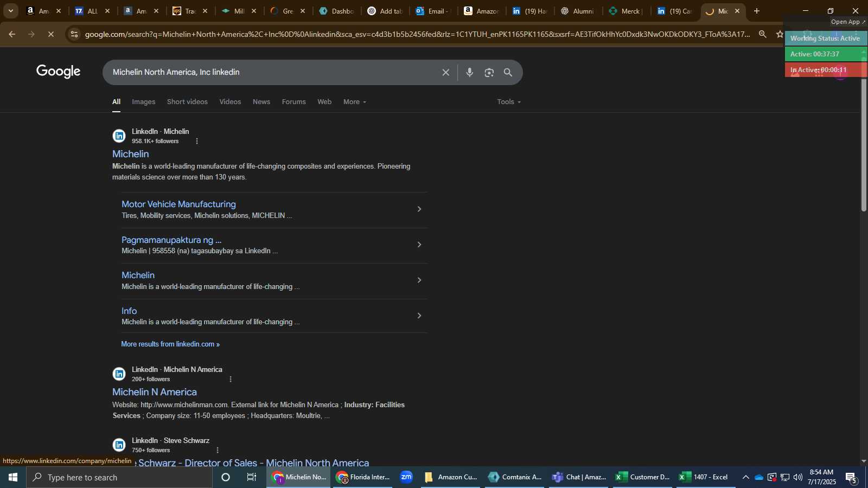Open Motor Vehicle Manufacturing link
The width and height of the screenshot is (868, 488).
pyautogui.click(x=178, y=204)
